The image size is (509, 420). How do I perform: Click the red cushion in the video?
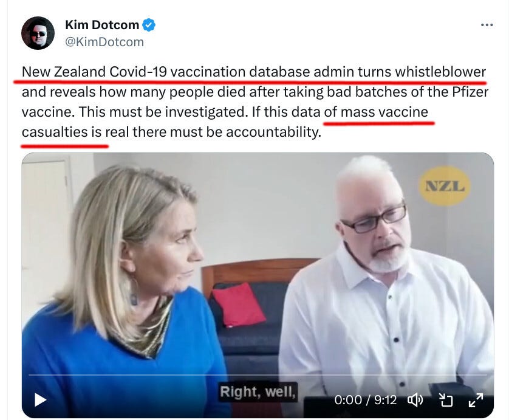(x=238, y=305)
